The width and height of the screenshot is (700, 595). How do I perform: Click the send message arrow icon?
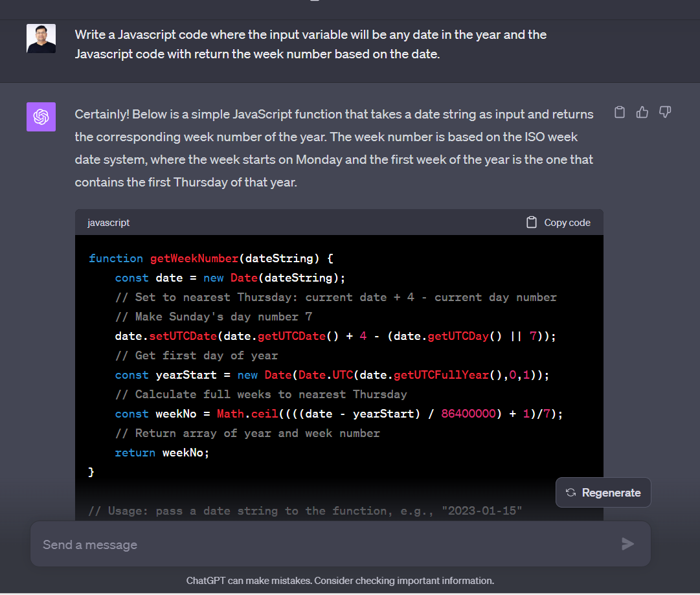click(x=627, y=544)
